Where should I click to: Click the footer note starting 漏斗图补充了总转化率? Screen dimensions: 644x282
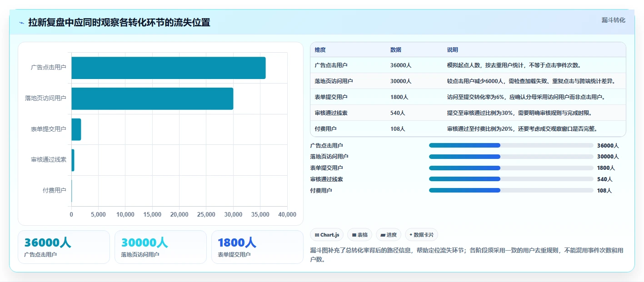pos(467,254)
